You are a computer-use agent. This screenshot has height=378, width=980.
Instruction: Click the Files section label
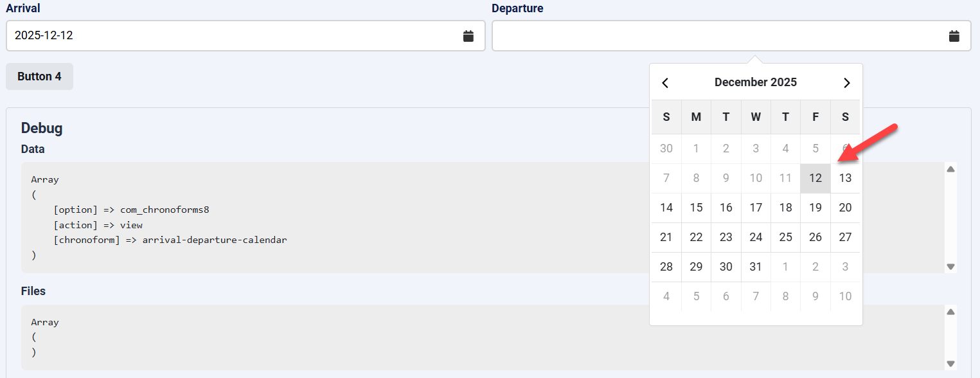[x=33, y=291]
